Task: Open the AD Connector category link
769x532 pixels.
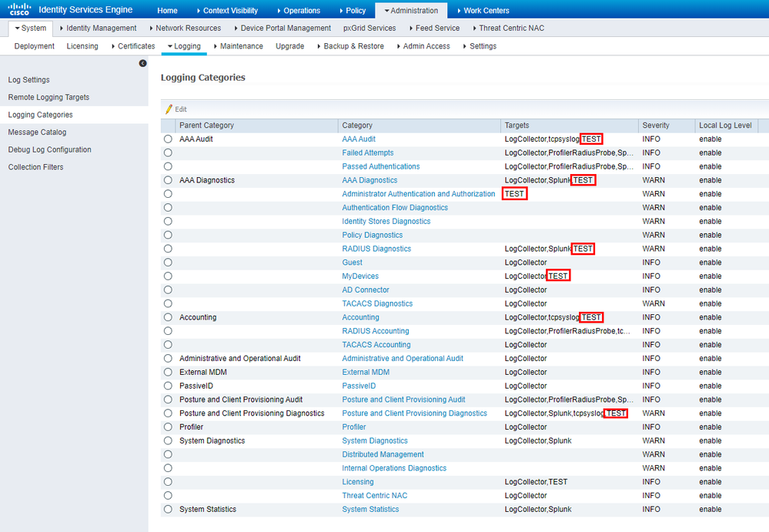Action: click(366, 290)
